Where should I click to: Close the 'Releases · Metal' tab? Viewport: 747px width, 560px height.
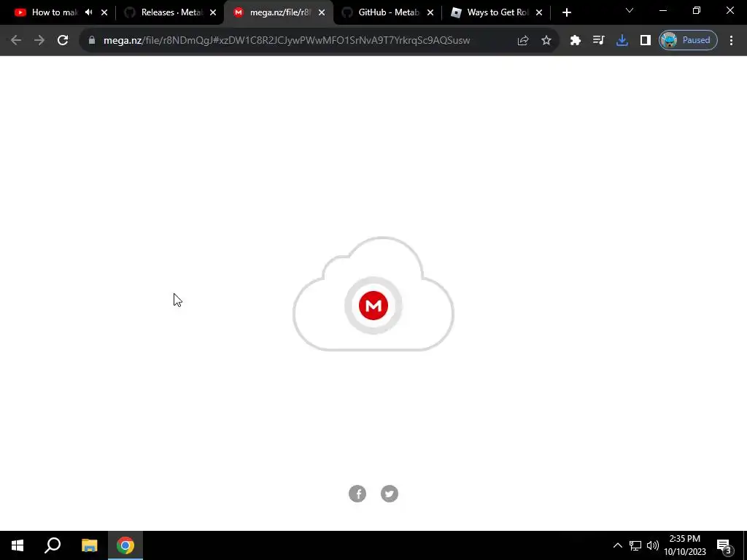(x=213, y=13)
